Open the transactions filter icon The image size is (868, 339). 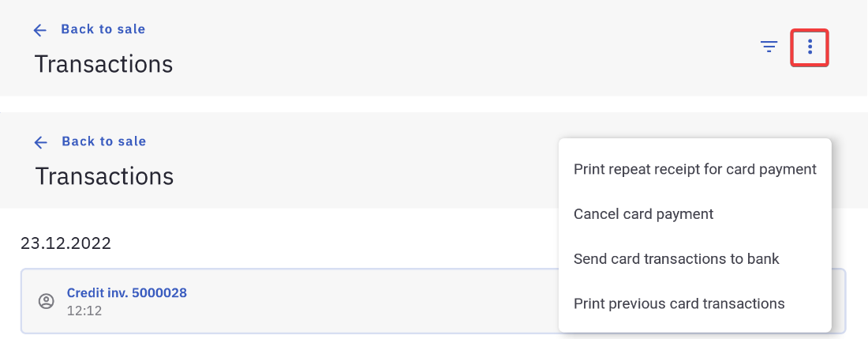tap(769, 47)
